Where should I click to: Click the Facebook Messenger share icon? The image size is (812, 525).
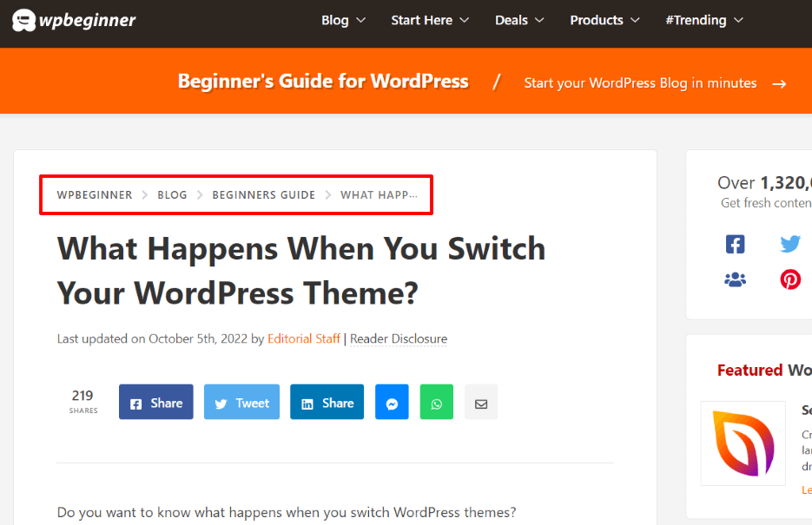pyautogui.click(x=392, y=402)
